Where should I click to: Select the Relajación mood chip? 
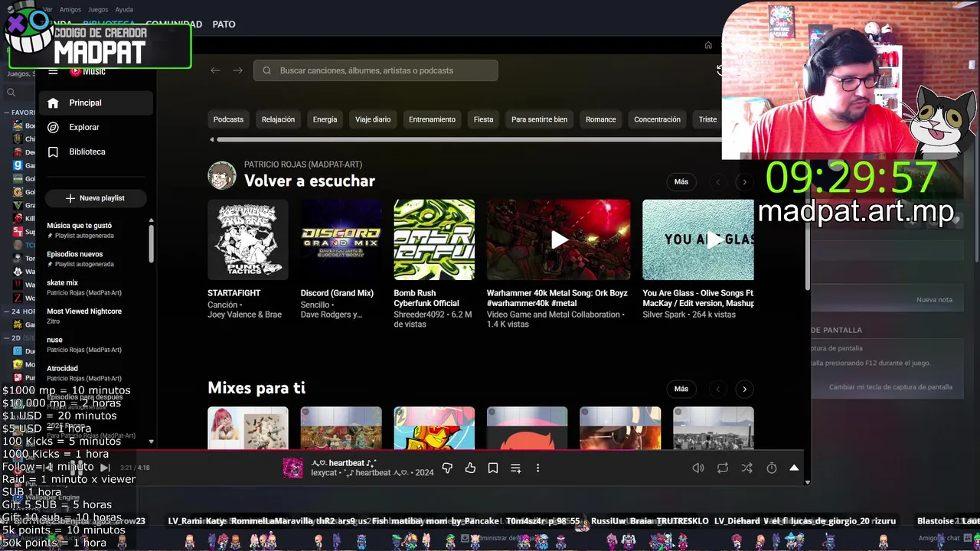tap(278, 119)
